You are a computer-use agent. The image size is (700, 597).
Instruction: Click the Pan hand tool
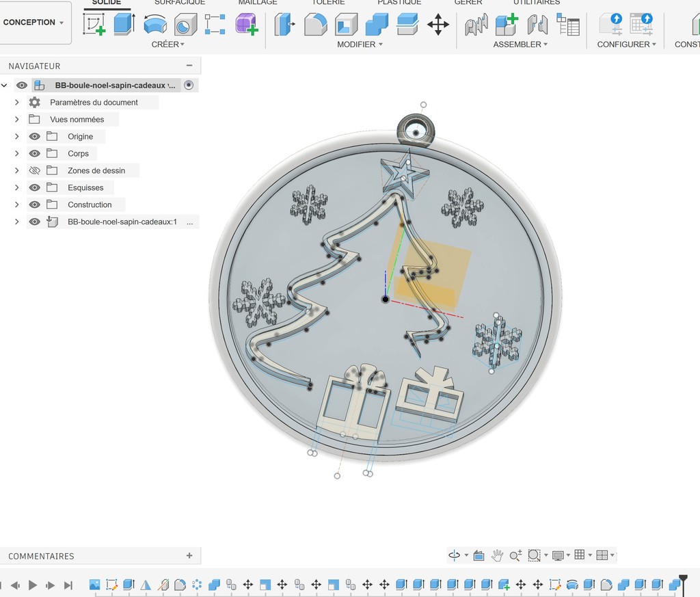(498, 555)
